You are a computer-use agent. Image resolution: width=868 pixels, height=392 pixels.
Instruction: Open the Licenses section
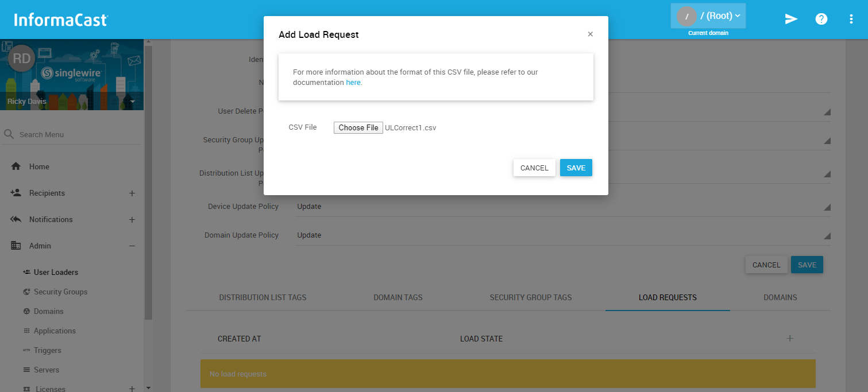tap(50, 388)
